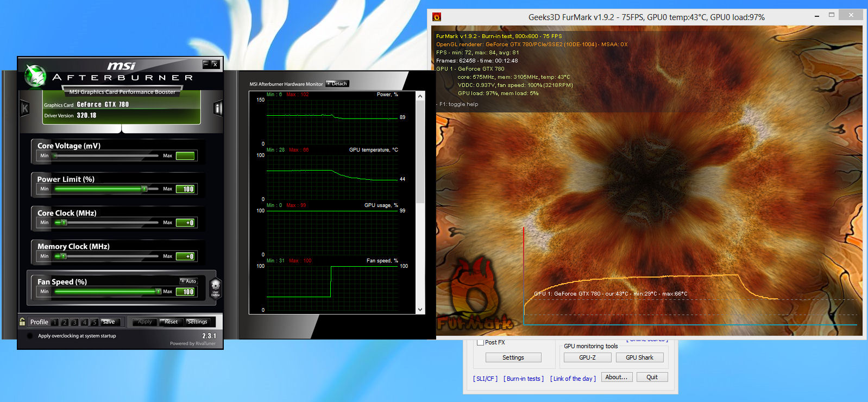Detach the Afterburner Hardware Monitor

point(337,84)
